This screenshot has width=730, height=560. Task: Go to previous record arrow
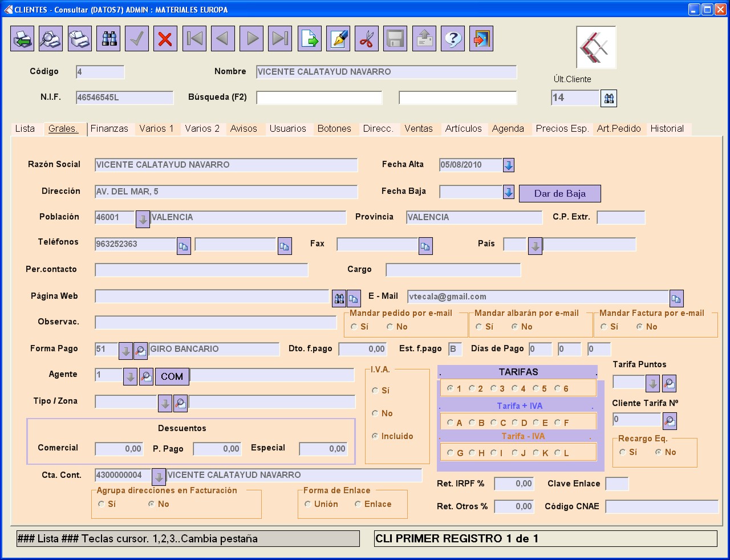click(x=223, y=39)
